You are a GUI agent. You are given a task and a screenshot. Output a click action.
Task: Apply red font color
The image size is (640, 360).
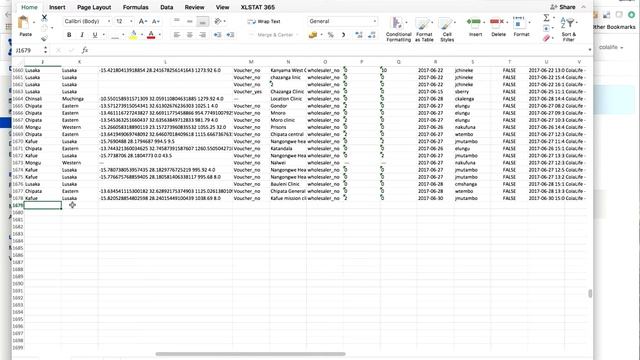point(151,35)
